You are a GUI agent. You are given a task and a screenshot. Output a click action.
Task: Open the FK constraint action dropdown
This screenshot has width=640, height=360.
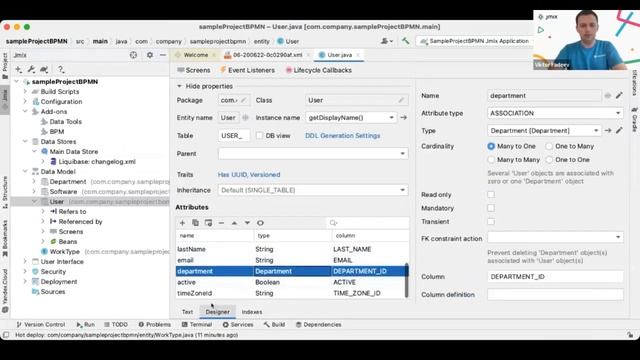pyautogui.click(x=555, y=237)
